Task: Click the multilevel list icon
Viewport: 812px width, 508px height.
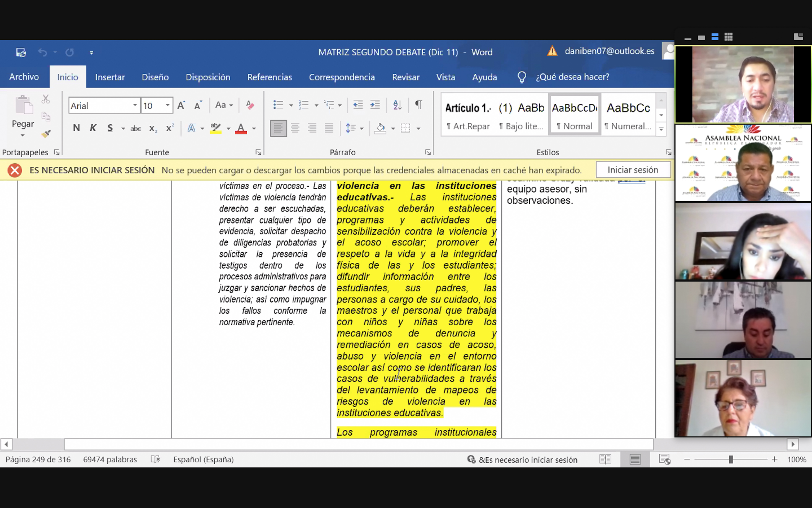Action: coord(329,105)
